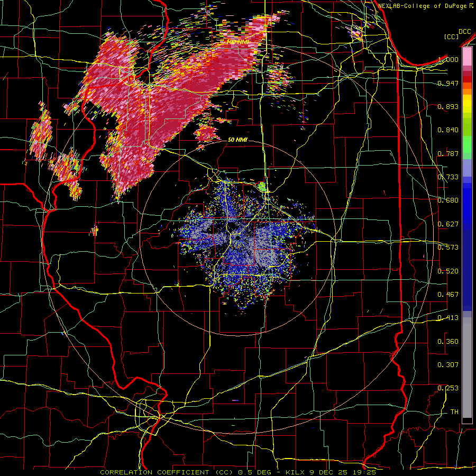Image resolution: width=476 pixels, height=476 pixels.
Task: Click the 0.893 scale value
Action: coord(448,106)
